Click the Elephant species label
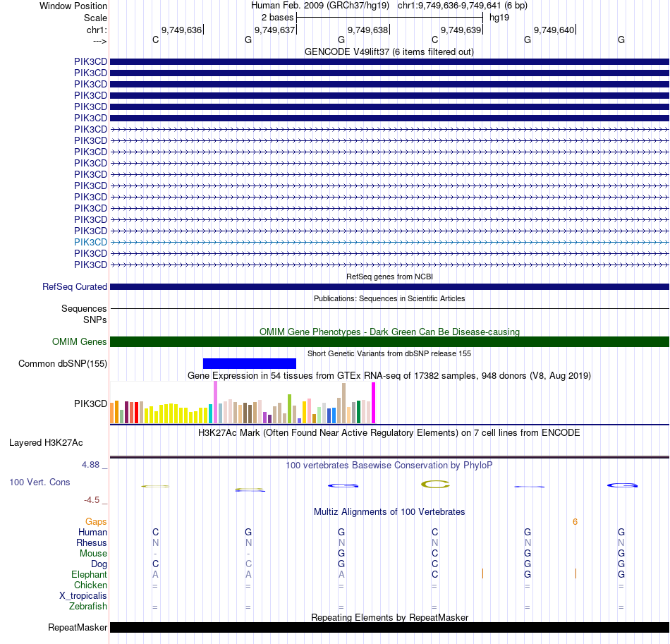The height and width of the screenshot is (644, 670). (x=89, y=575)
